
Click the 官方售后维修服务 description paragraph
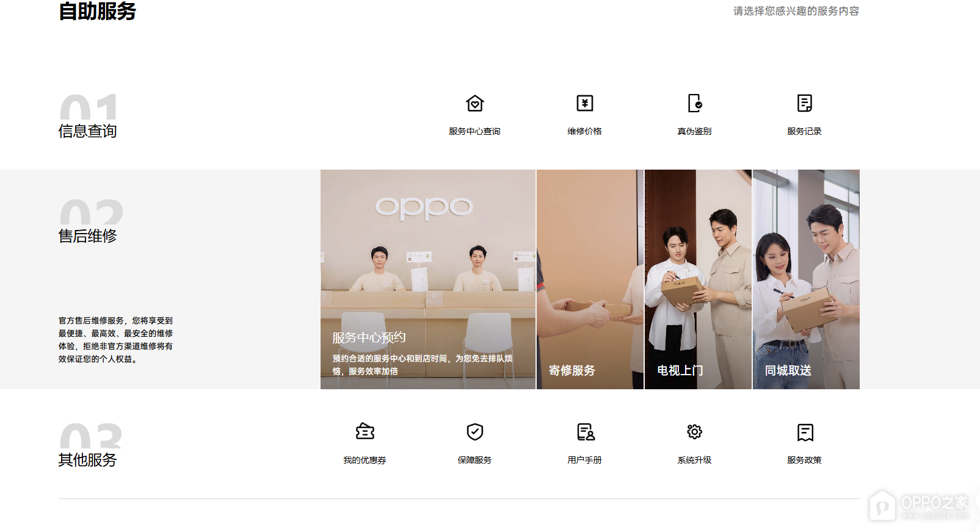pyautogui.click(x=116, y=340)
